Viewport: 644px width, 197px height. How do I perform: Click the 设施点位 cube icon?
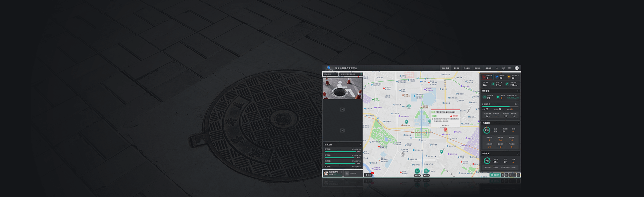pos(507,84)
